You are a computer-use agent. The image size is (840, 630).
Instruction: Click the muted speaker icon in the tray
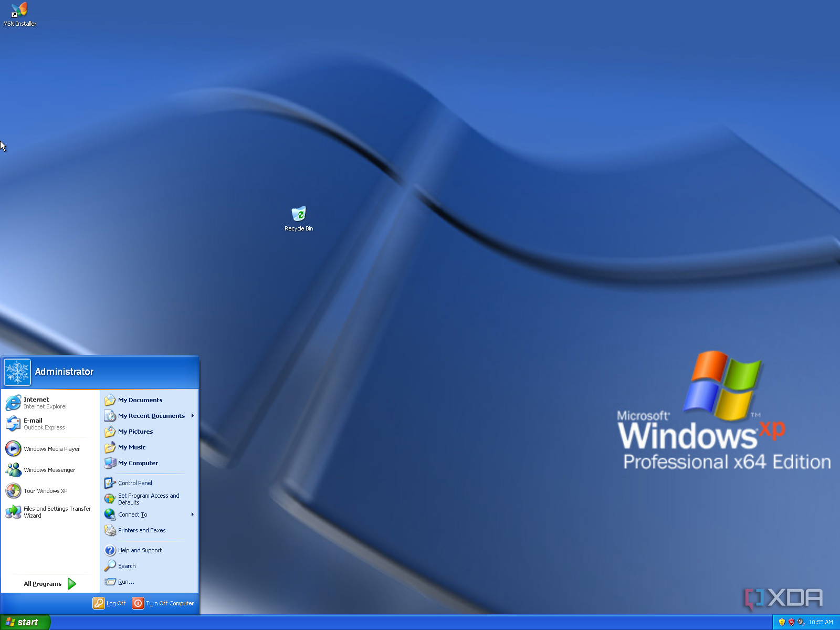800,622
